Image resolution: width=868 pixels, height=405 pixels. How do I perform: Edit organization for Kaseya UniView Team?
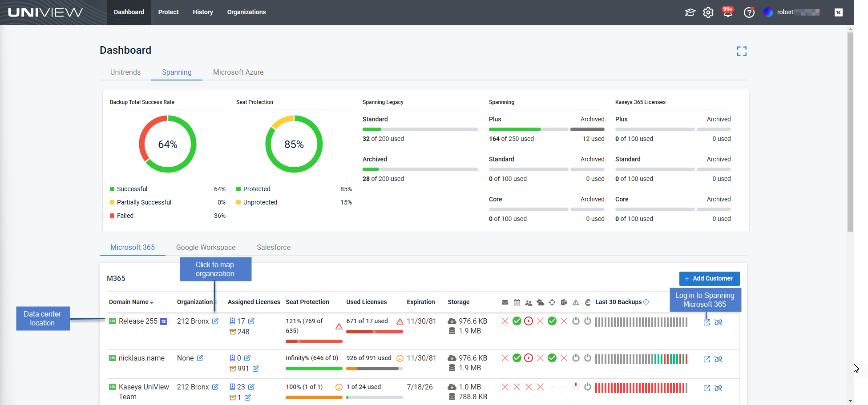[x=215, y=387]
